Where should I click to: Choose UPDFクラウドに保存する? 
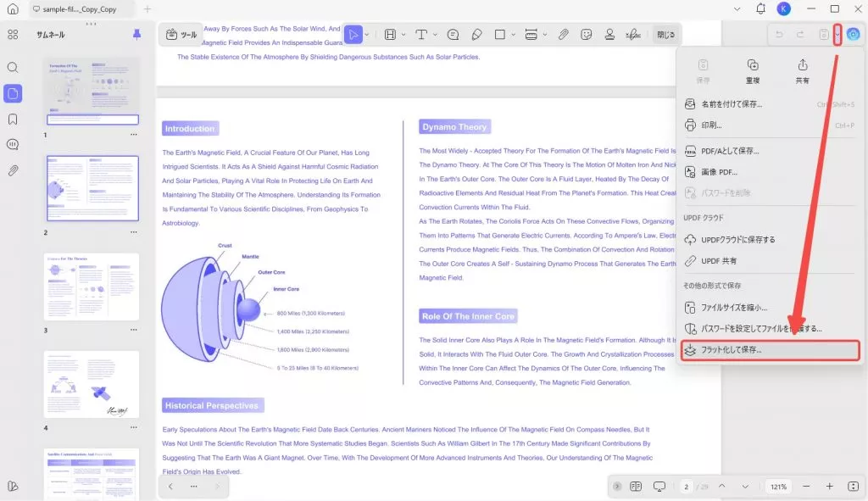[x=770, y=239]
